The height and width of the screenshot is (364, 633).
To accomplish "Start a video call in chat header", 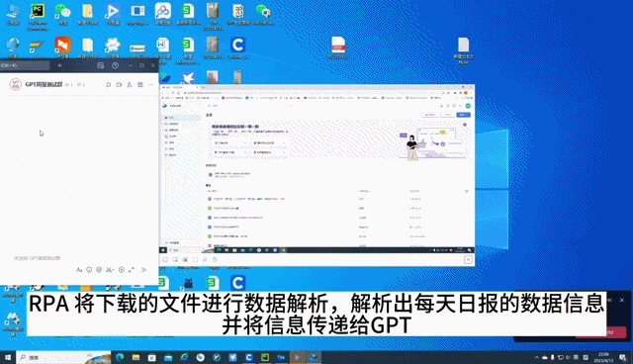I will point(119,85).
